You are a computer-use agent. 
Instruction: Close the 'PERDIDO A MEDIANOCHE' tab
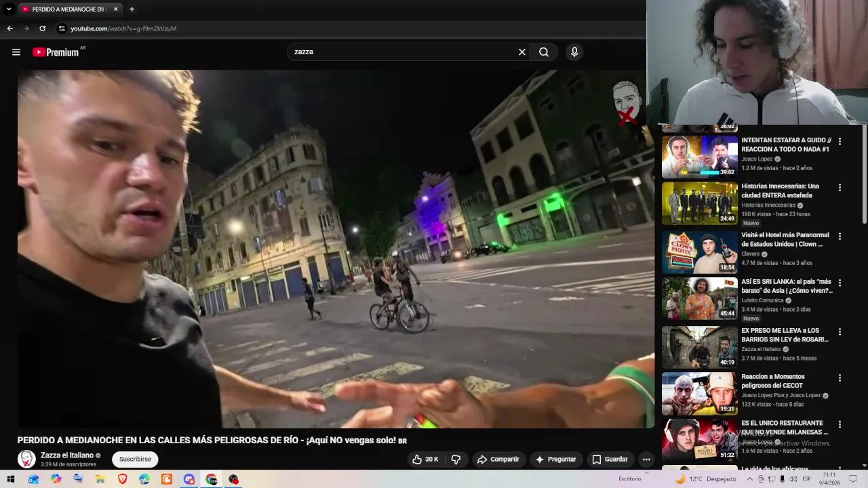tap(115, 9)
